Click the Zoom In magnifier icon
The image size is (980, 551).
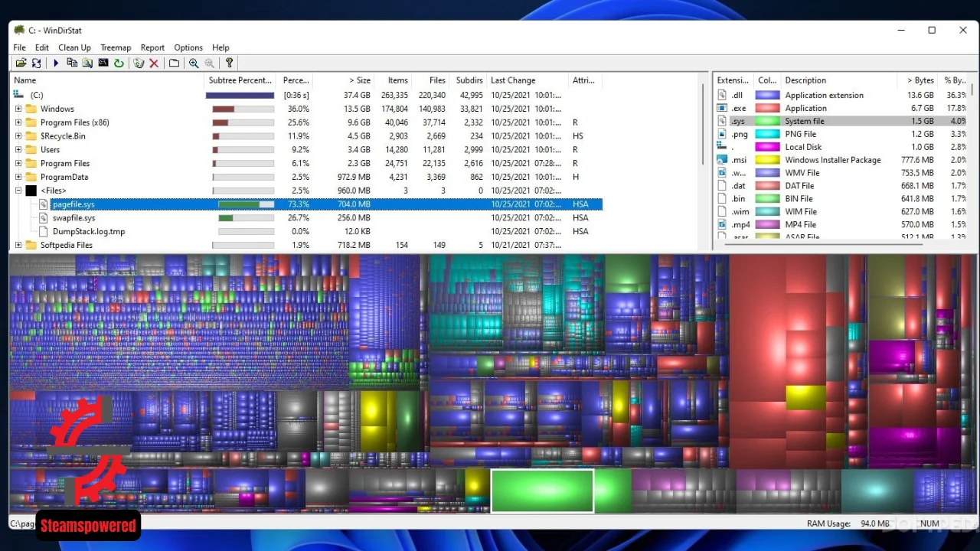(x=194, y=63)
